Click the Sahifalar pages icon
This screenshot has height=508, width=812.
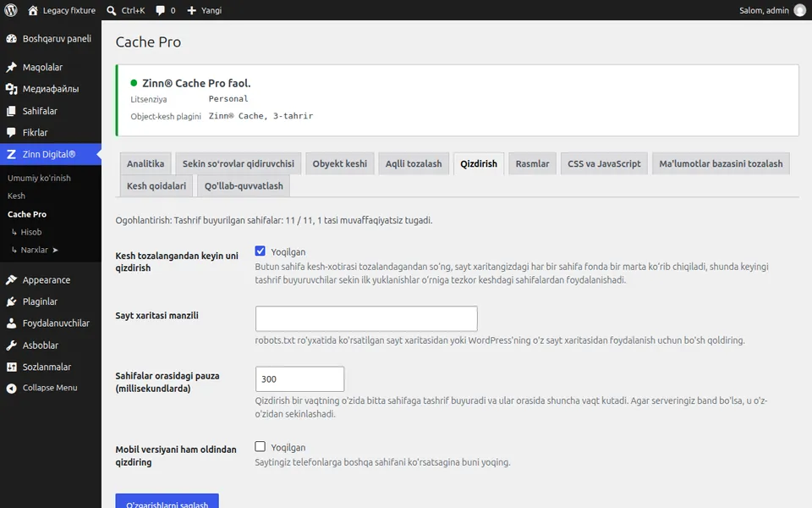(x=11, y=111)
